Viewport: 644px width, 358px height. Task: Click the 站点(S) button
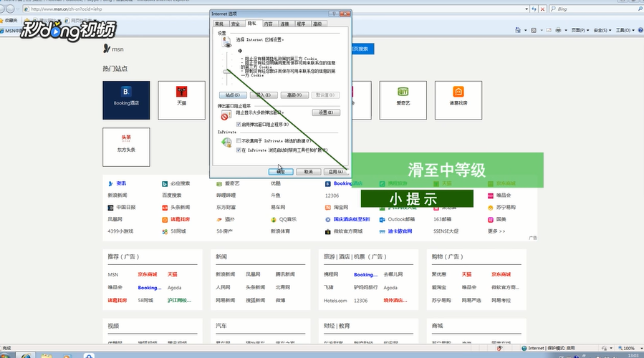[233, 95]
